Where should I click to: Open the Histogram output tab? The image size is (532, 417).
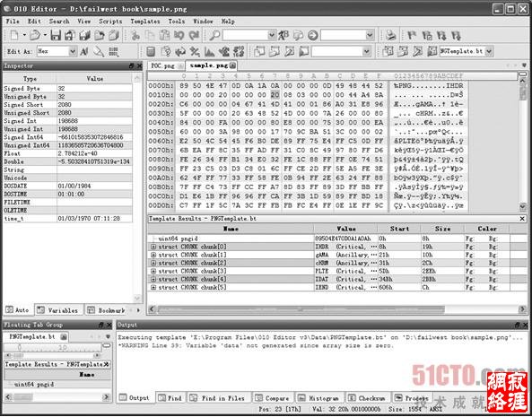319,398
